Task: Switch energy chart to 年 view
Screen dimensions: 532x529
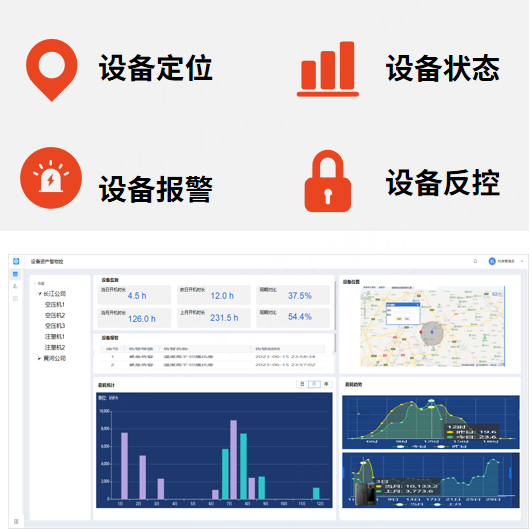Action: point(326,384)
